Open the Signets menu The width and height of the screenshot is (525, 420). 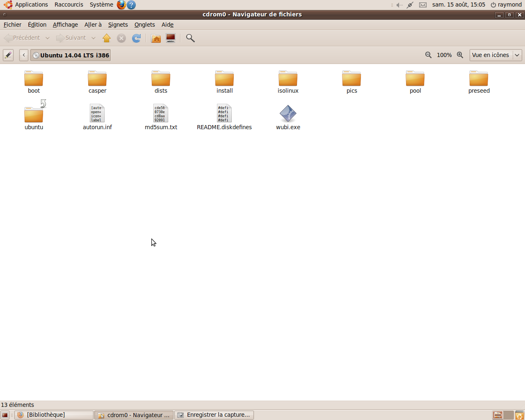[x=118, y=25]
